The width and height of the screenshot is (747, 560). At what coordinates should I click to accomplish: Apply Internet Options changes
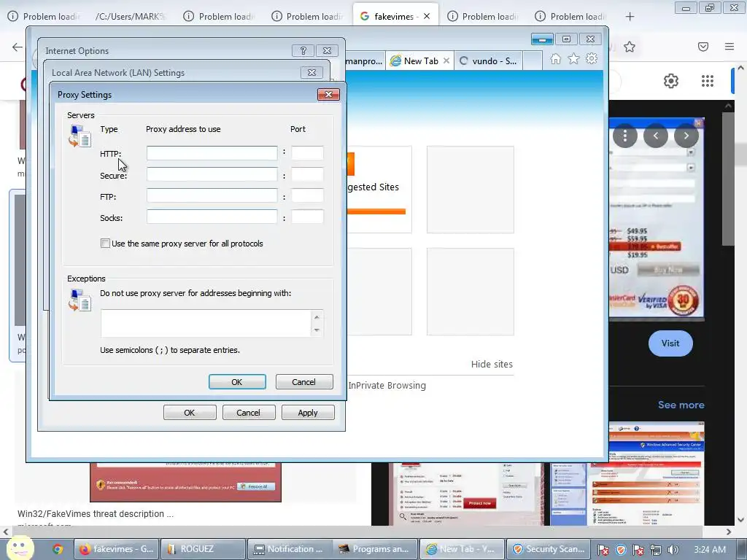(x=308, y=413)
